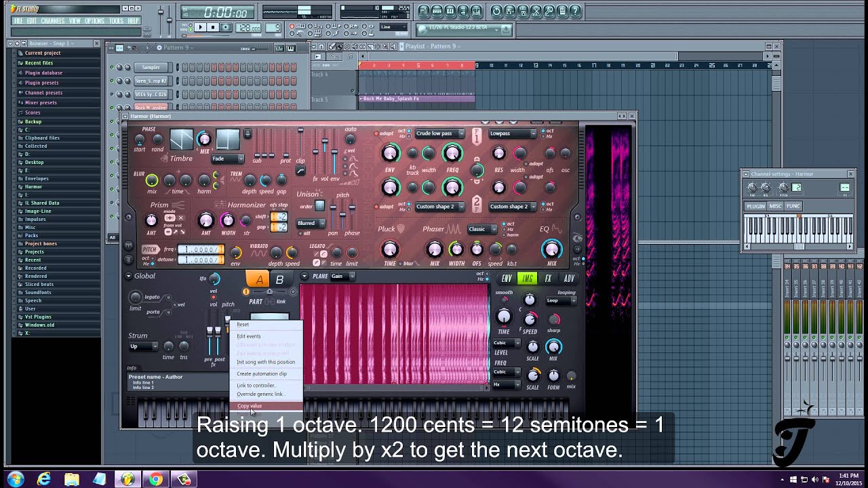The image size is (868, 488).
Task: Open the Line snap dropdown in toolbar
Action: click(x=393, y=27)
